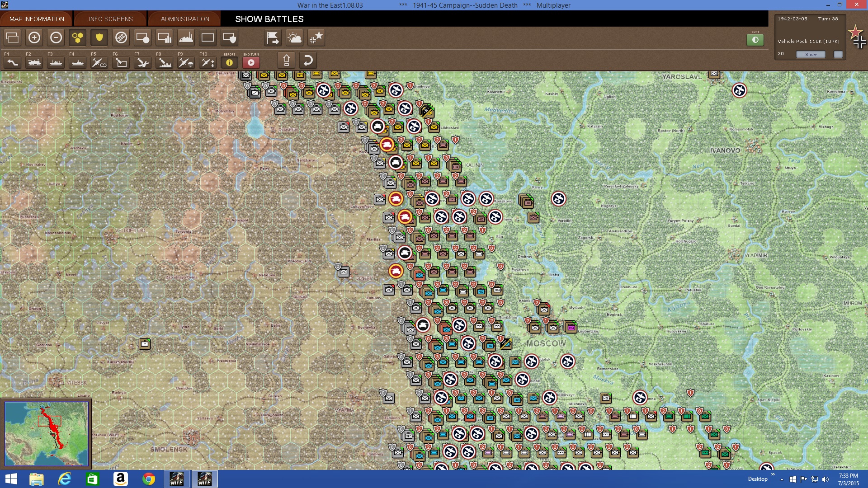Select F5 air recon mode
868x488 pixels.
(99, 62)
